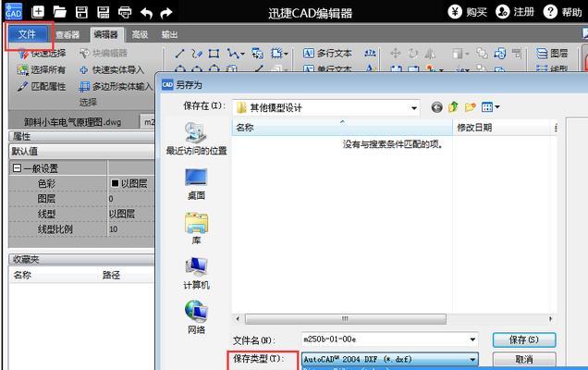The height and width of the screenshot is (370, 588).
Task: Switch to the 输出 output tab
Action: 169,35
